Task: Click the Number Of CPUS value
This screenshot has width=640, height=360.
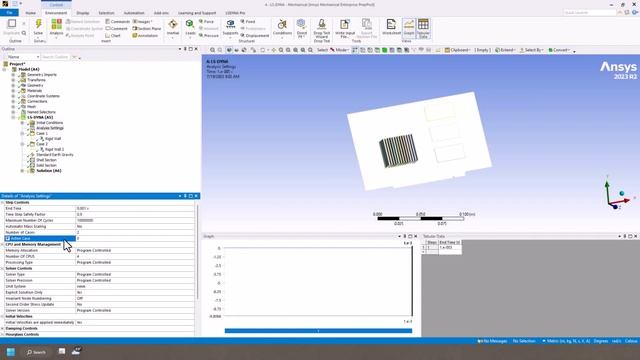Action: 135,256
